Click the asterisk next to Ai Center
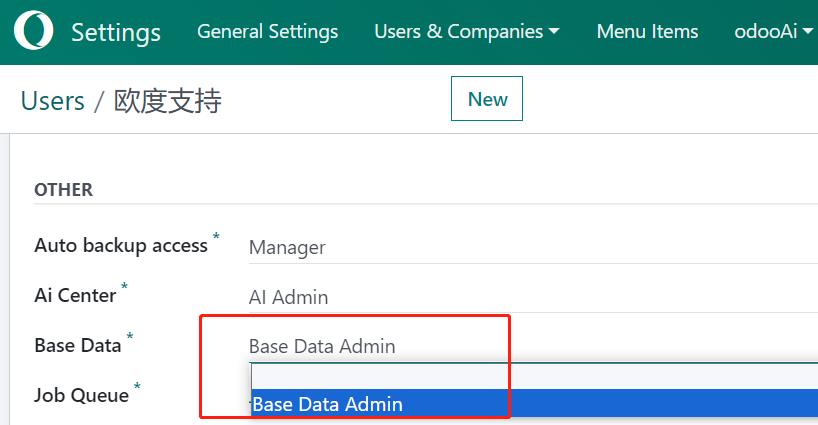Screen dimensions: 818x425 [x=125, y=288]
